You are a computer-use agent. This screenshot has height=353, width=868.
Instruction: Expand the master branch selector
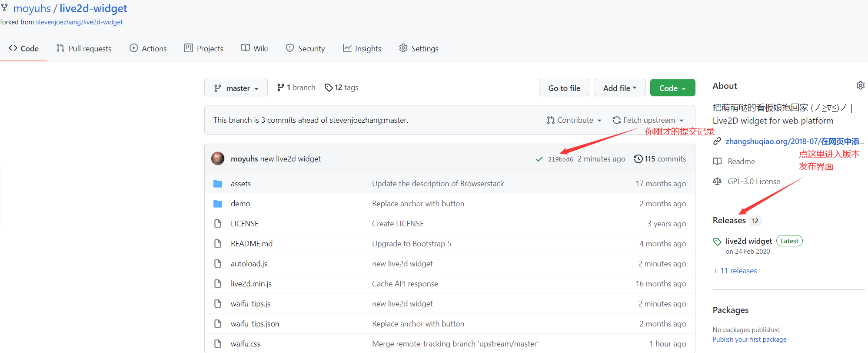click(236, 88)
